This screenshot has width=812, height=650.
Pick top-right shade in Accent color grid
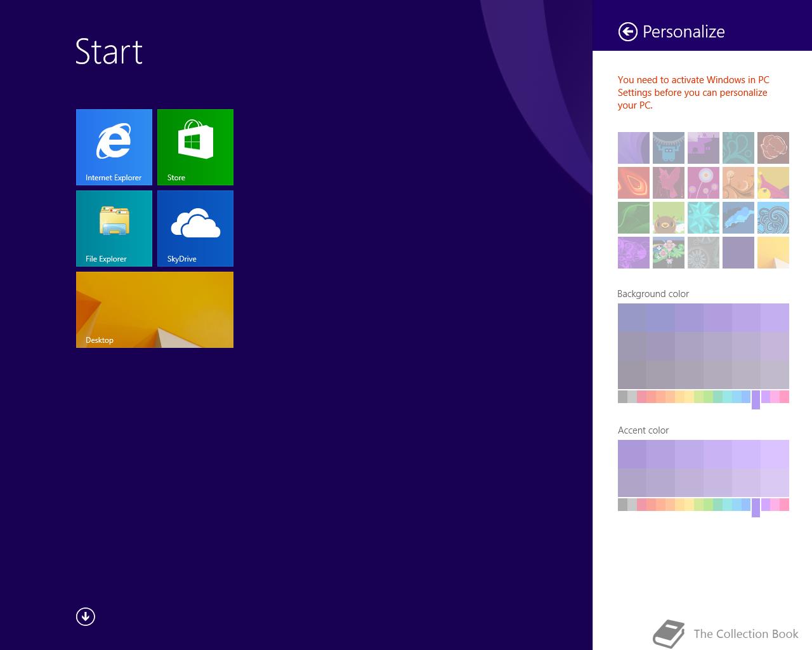pos(775,454)
